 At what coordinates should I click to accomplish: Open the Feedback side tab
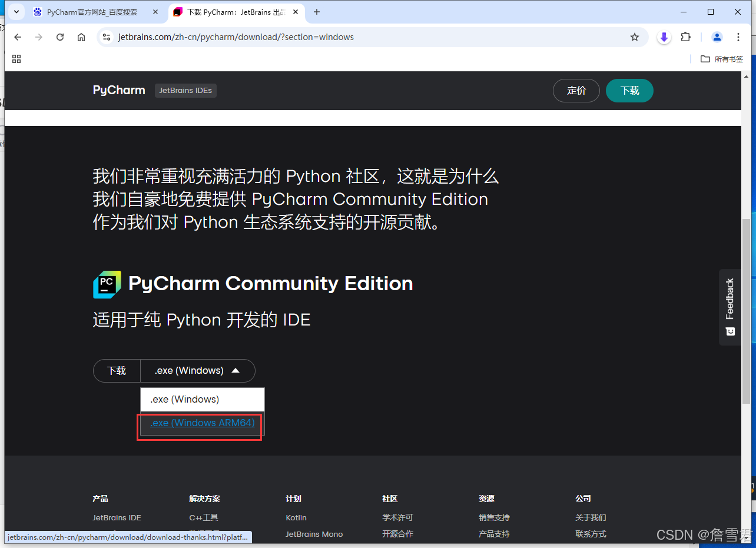(x=730, y=307)
